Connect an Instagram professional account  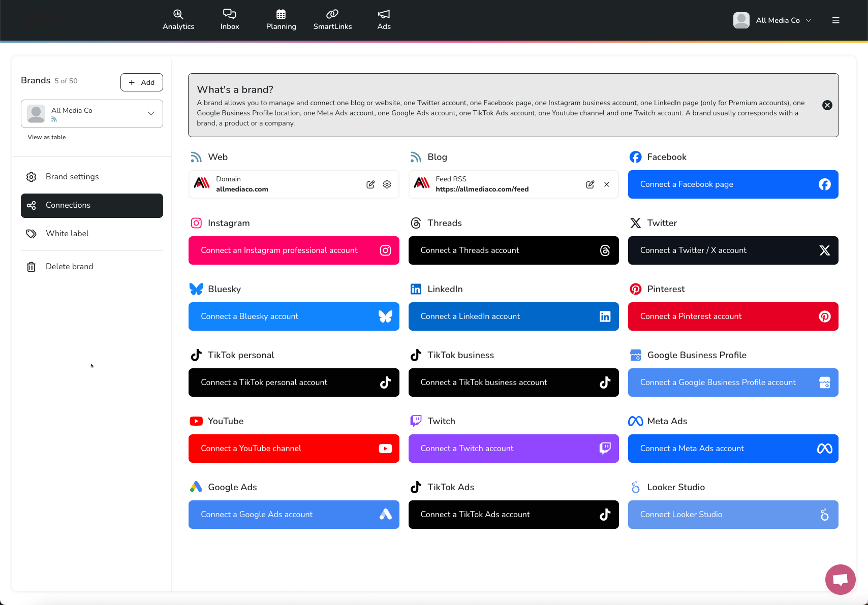(294, 250)
